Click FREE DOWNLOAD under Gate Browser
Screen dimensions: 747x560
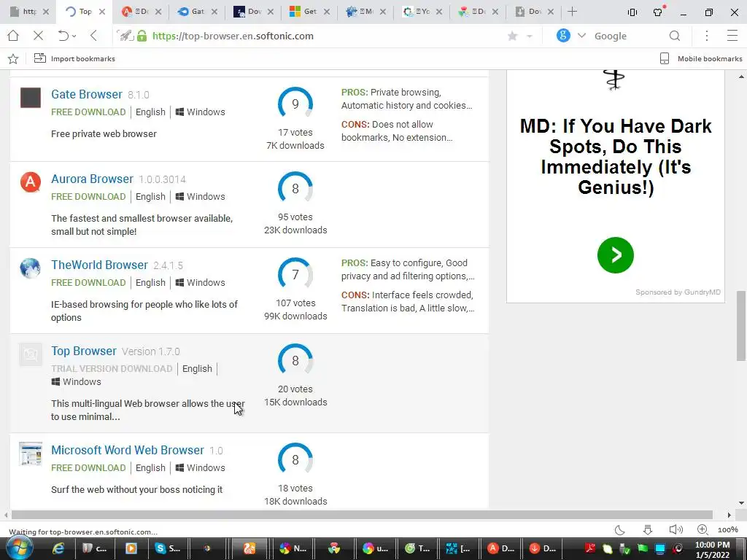88,112
